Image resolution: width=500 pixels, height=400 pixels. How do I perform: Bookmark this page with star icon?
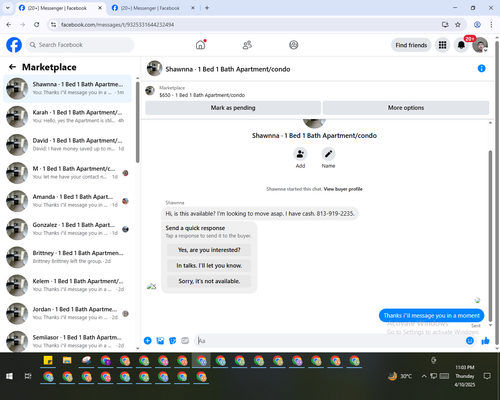[x=458, y=25]
